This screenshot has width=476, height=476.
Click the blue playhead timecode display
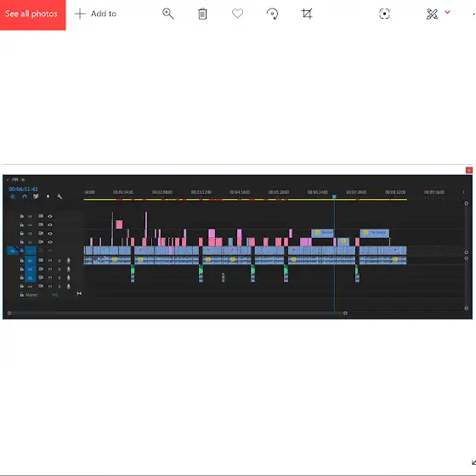coord(24,189)
